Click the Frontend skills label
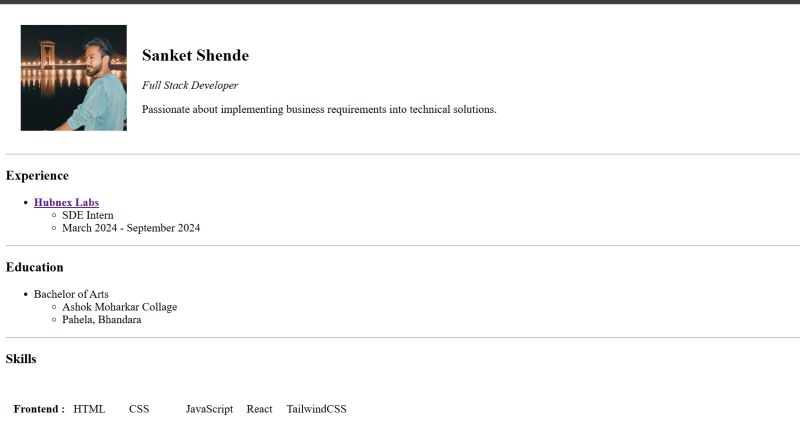 39,409
